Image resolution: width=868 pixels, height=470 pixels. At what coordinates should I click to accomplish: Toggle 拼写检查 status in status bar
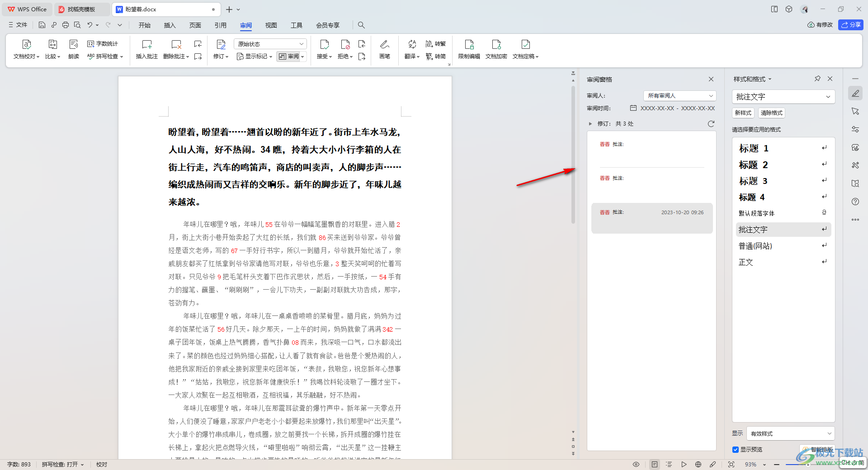(63, 464)
